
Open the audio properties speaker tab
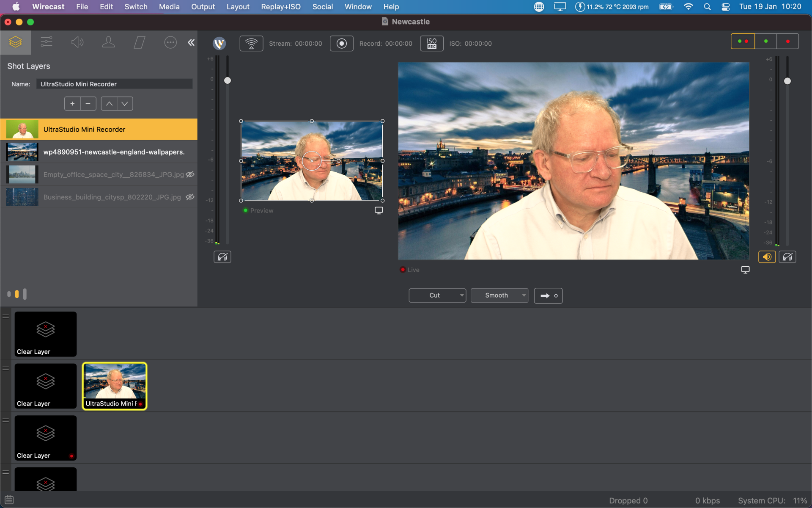(x=77, y=42)
